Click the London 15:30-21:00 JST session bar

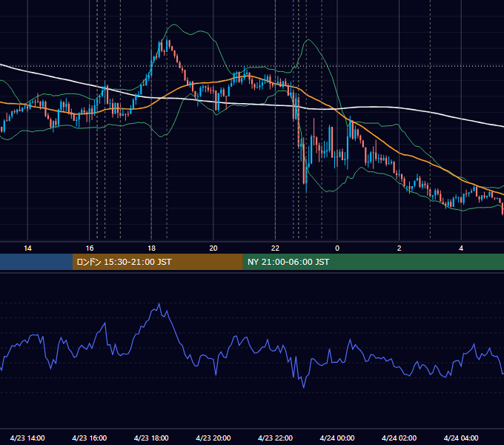[x=157, y=262]
